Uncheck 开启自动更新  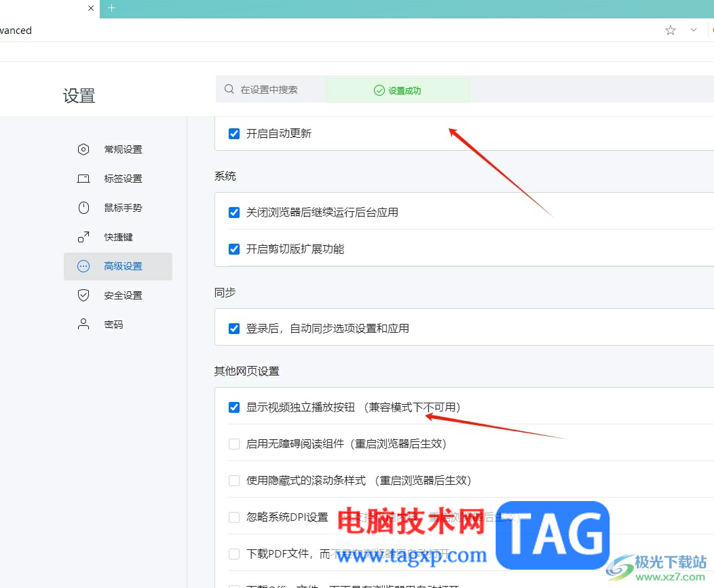click(233, 133)
